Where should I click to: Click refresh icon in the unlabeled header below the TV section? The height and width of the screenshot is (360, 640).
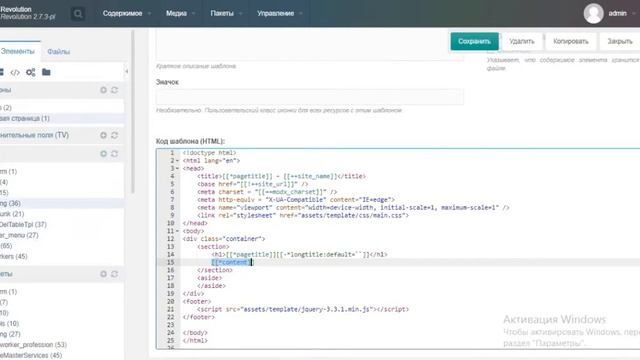[x=114, y=153]
